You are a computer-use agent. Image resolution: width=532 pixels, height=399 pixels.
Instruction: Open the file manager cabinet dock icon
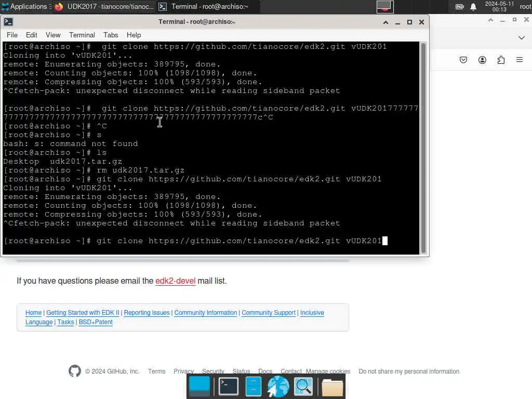pyautogui.click(x=254, y=387)
